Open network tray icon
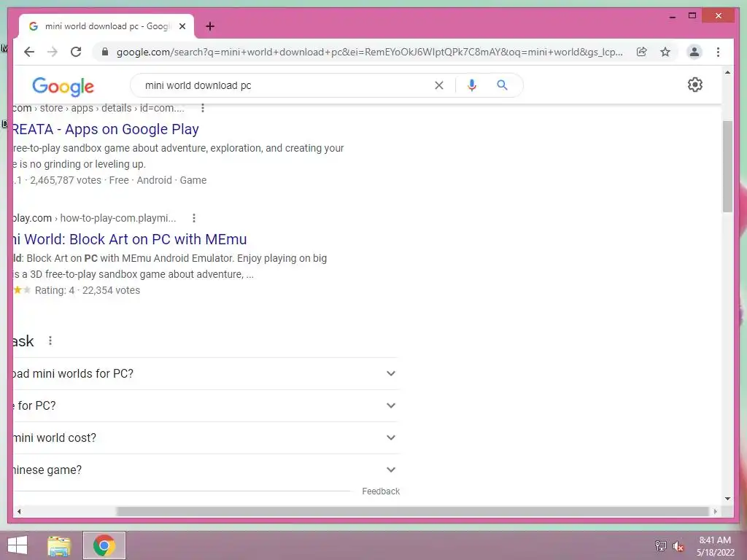This screenshot has width=747, height=560. (x=660, y=546)
